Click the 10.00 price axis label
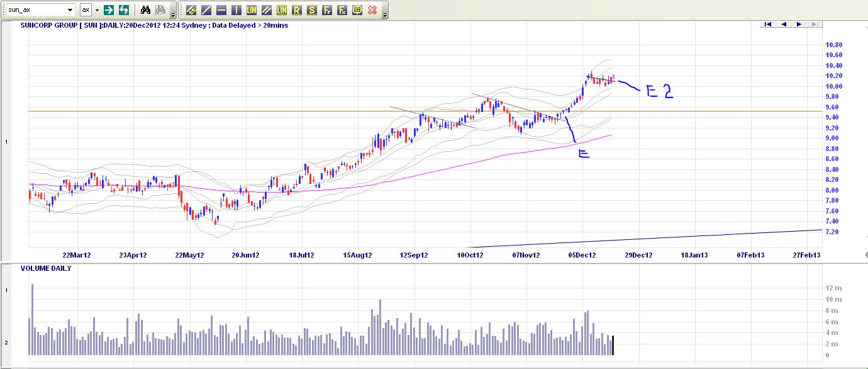The width and height of the screenshot is (868, 369). [833, 86]
